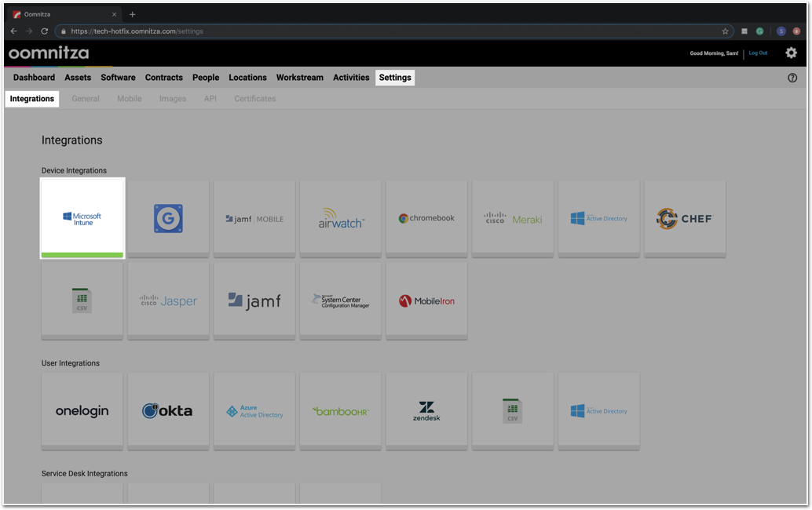Open the Workstream menu item
The height and width of the screenshot is (510, 812).
point(299,78)
